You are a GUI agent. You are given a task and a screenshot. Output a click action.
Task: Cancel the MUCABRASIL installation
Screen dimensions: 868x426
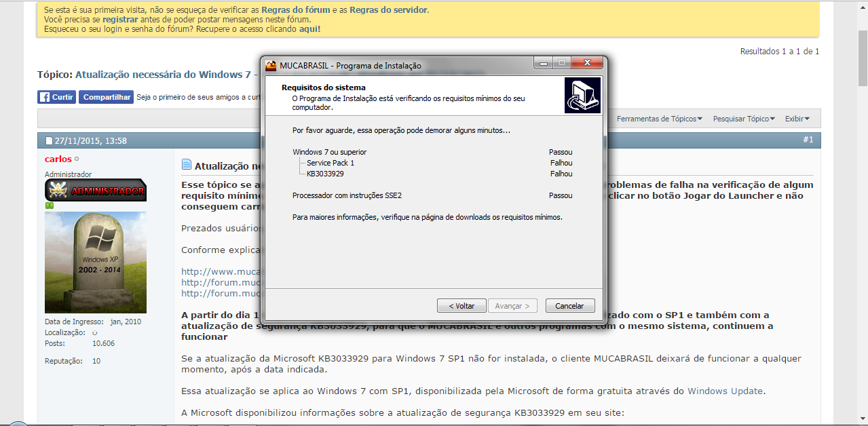coord(569,306)
